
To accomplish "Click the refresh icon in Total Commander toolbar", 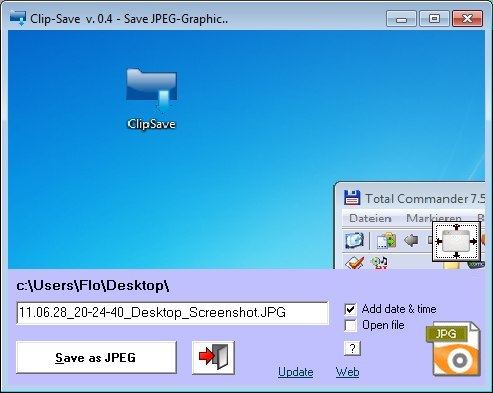I will pos(355,240).
